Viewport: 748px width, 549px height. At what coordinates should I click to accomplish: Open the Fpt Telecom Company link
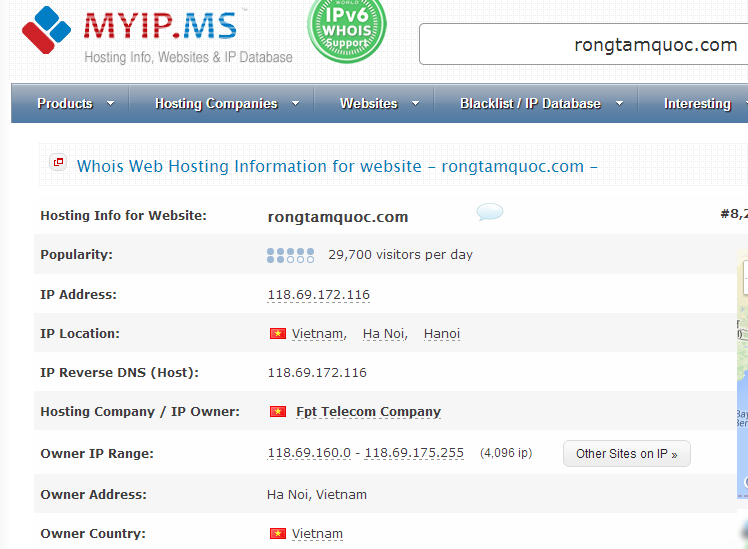[x=368, y=412]
